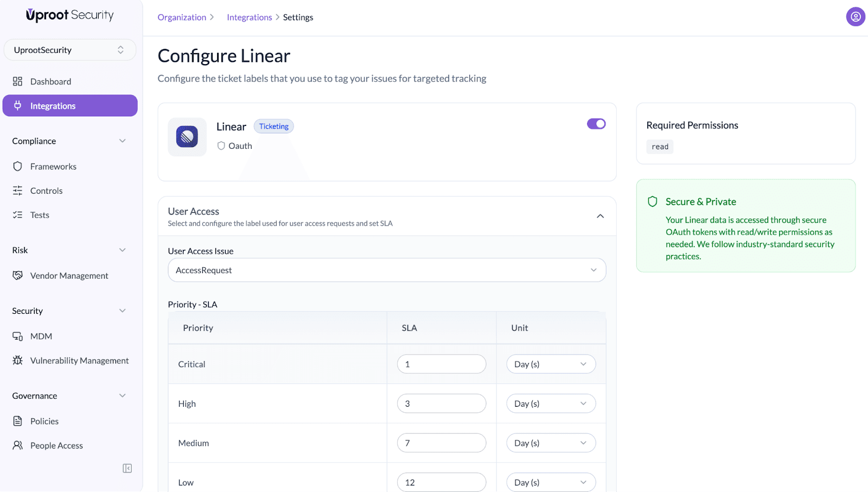
Task: Click the Linear app logo icon
Action: [x=187, y=137]
